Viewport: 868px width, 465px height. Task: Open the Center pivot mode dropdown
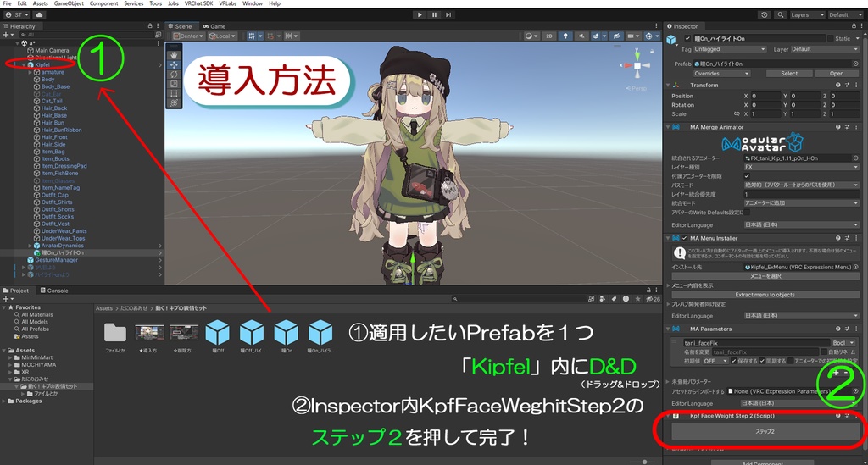point(189,36)
